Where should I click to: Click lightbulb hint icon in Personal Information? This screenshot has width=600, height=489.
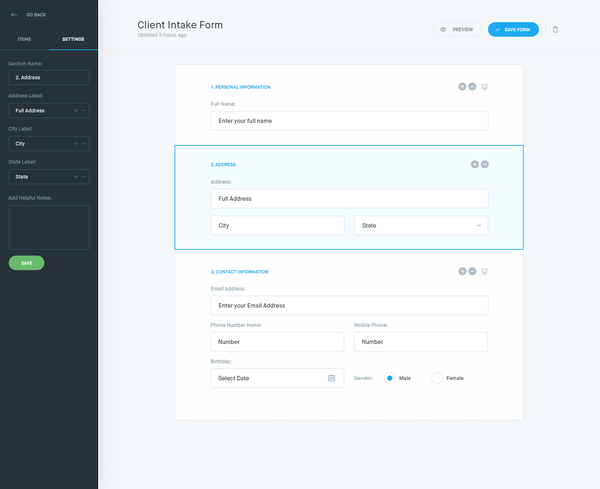pyautogui.click(x=484, y=86)
